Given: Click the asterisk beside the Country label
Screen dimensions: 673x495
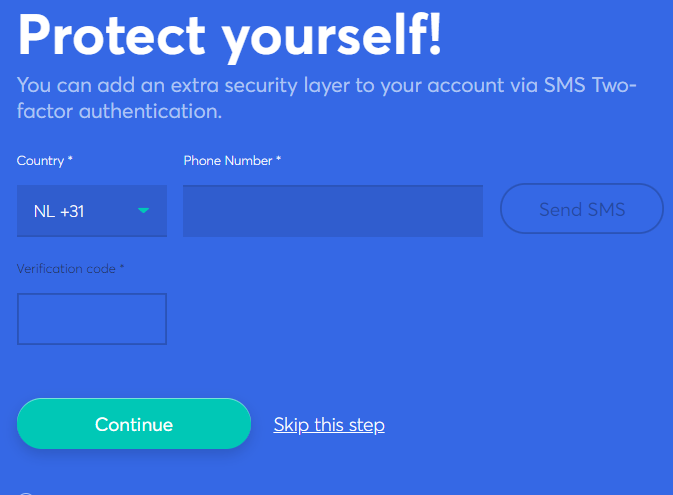Looking at the screenshot, I should pos(71,160).
